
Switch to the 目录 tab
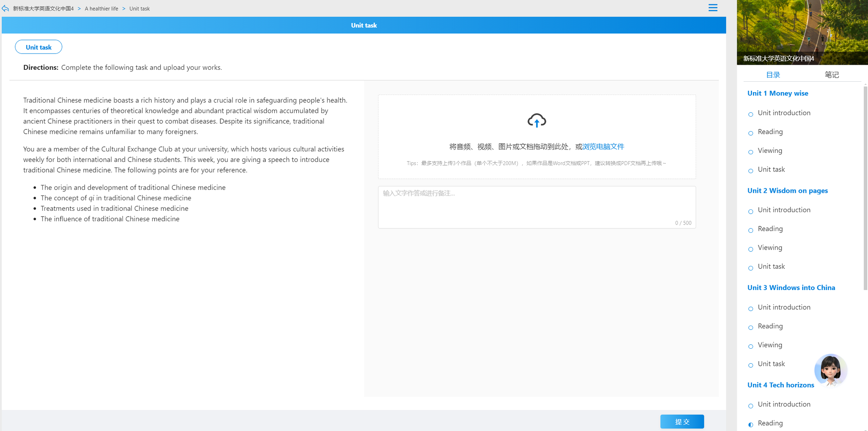(773, 75)
